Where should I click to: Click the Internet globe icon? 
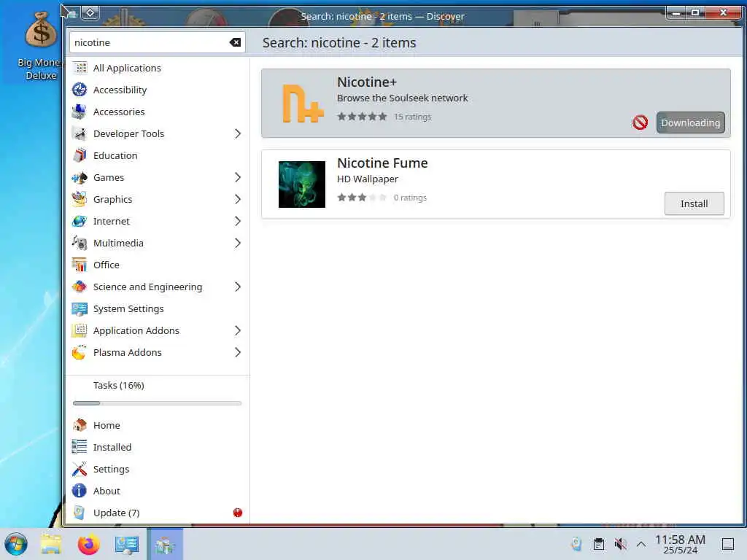tap(80, 222)
